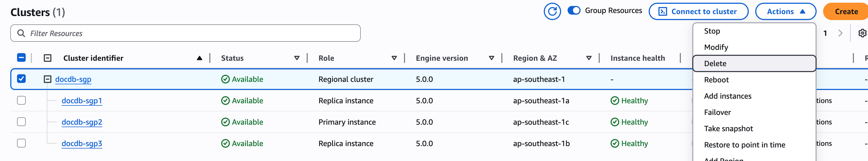Sort by Region & AZ triangle icon
868x161 pixels.
pyautogui.click(x=589, y=58)
